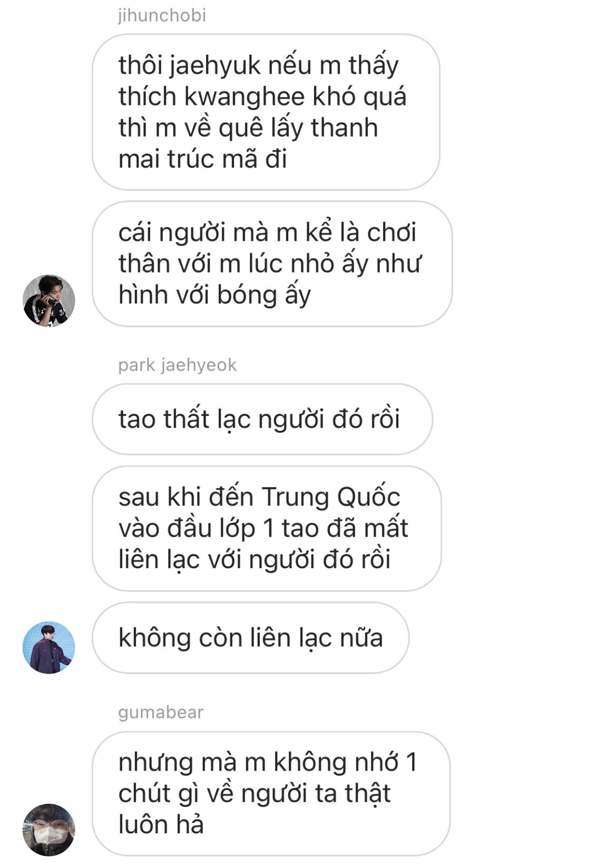The width and height of the screenshot is (616, 866).
Task: Open the park jaehyeok sender name label
Action: (178, 365)
